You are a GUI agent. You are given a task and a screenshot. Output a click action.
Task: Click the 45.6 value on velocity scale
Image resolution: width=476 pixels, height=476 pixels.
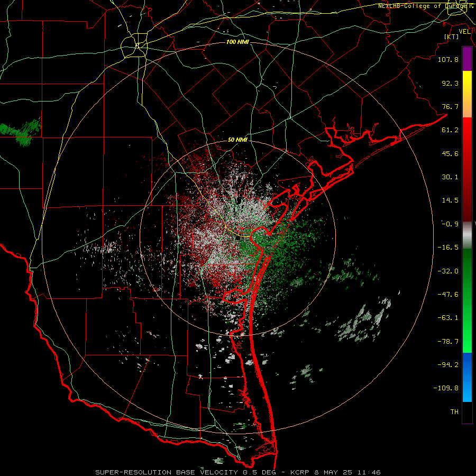450,153
